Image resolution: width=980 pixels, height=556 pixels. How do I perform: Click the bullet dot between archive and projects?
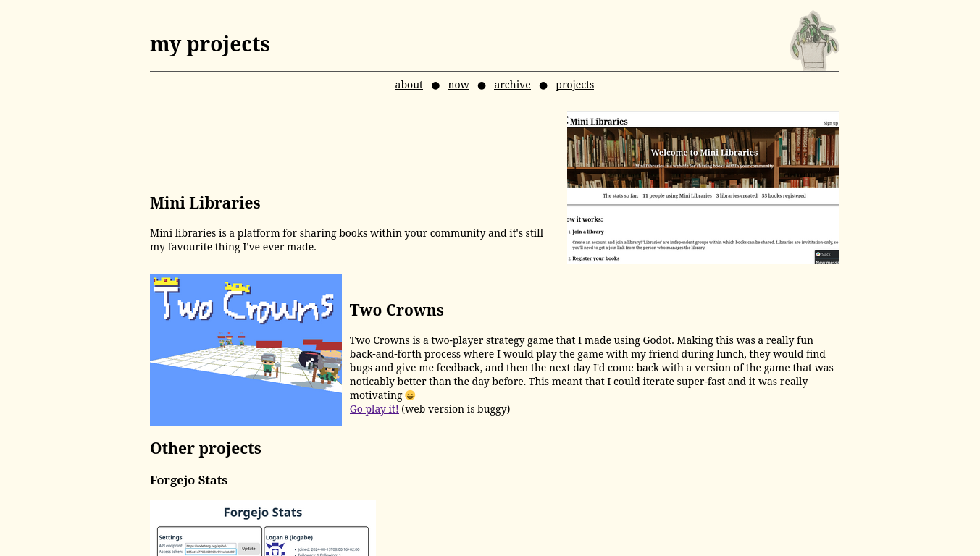[543, 85]
